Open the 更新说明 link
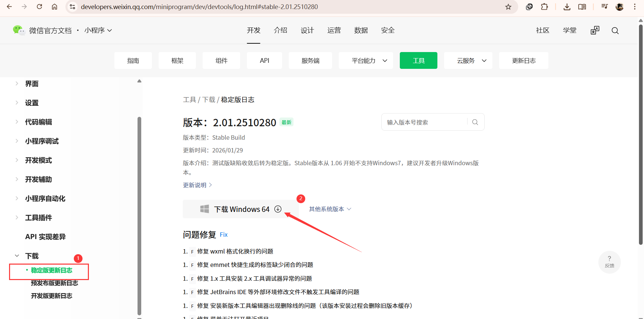644x319 pixels. (198, 185)
